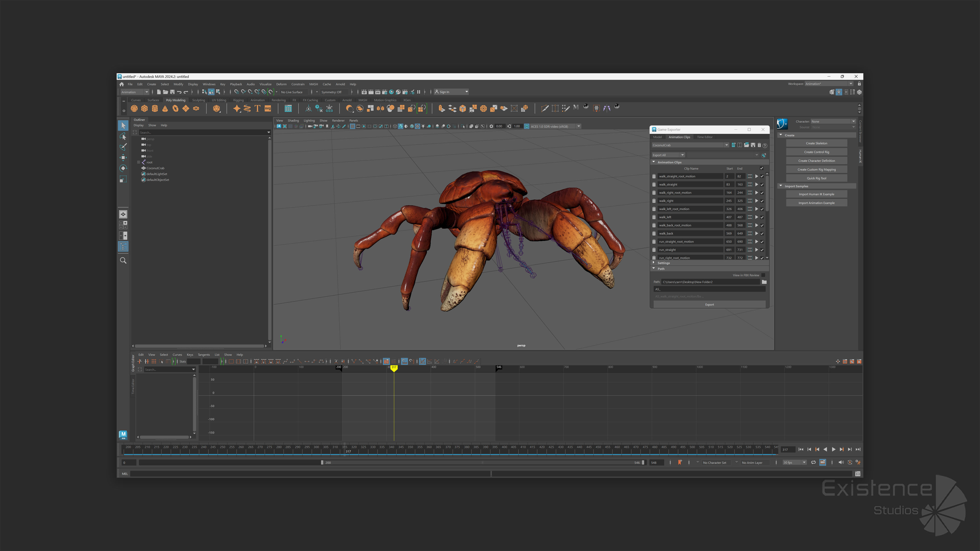This screenshot has height=551, width=980.
Task: Click the IPR render icon in status line
Action: click(378, 92)
